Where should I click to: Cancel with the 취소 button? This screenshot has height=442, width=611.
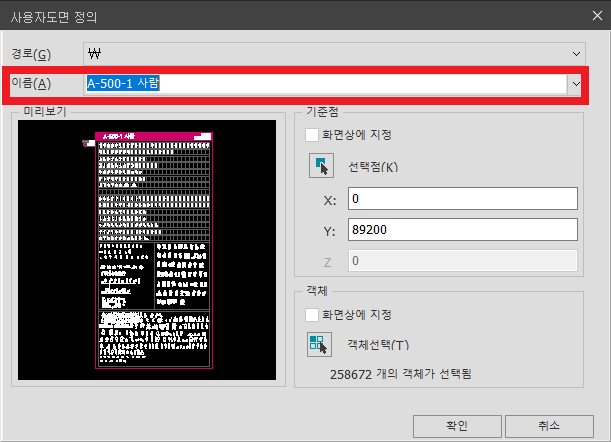click(549, 426)
